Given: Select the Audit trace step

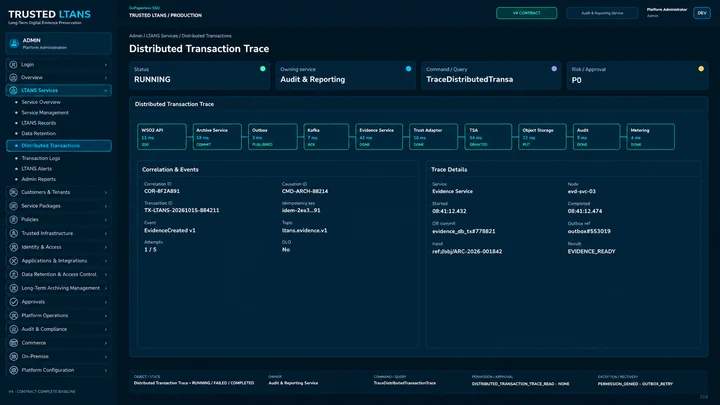Looking at the screenshot, I should [x=596, y=137].
